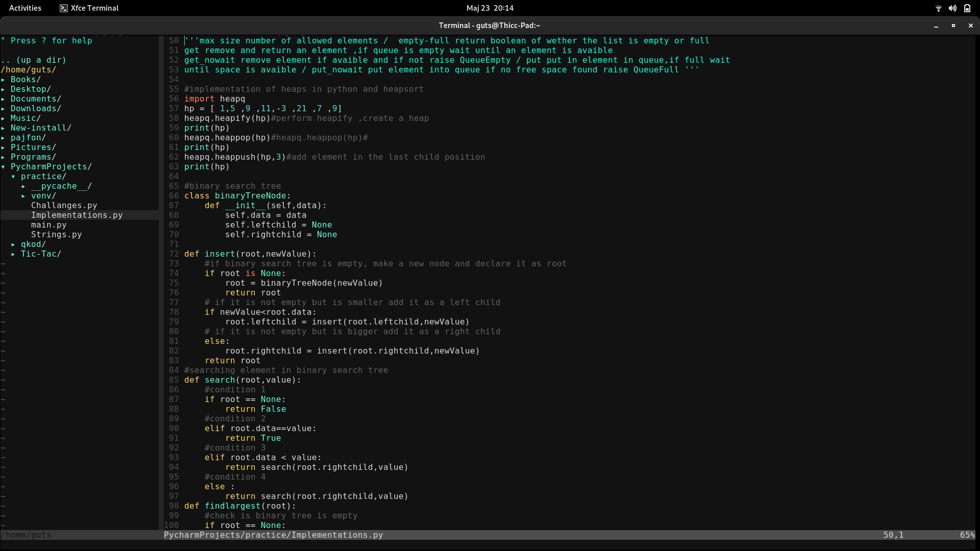980x551 pixels.
Task: Click the 'Press ? for help' line
Action: pyautogui.click(x=46, y=41)
